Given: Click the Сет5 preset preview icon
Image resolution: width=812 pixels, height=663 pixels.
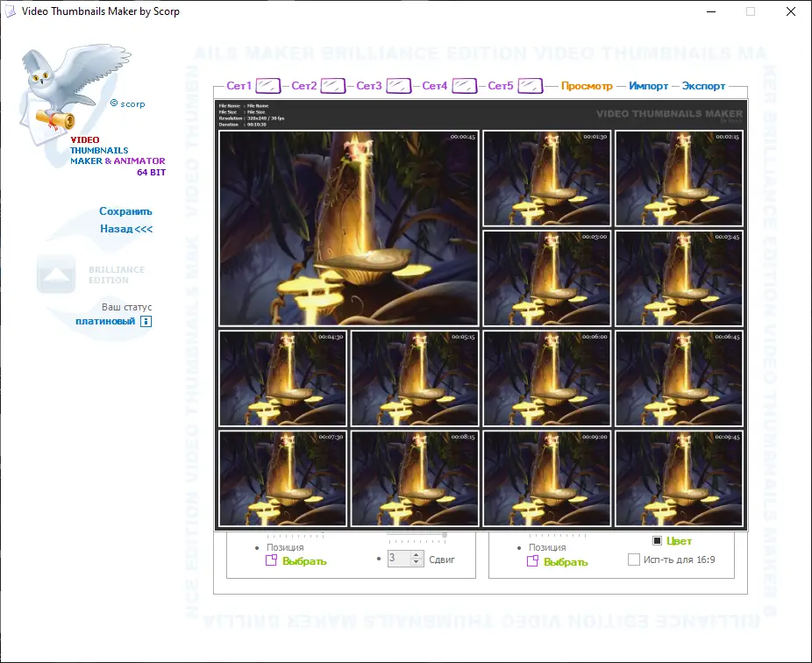Looking at the screenshot, I should click(531, 85).
